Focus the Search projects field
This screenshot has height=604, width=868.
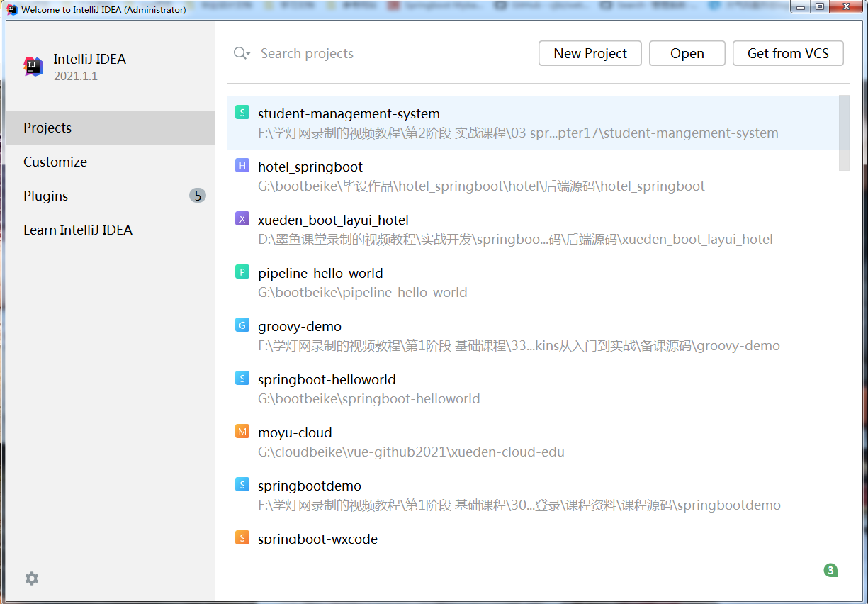point(383,53)
